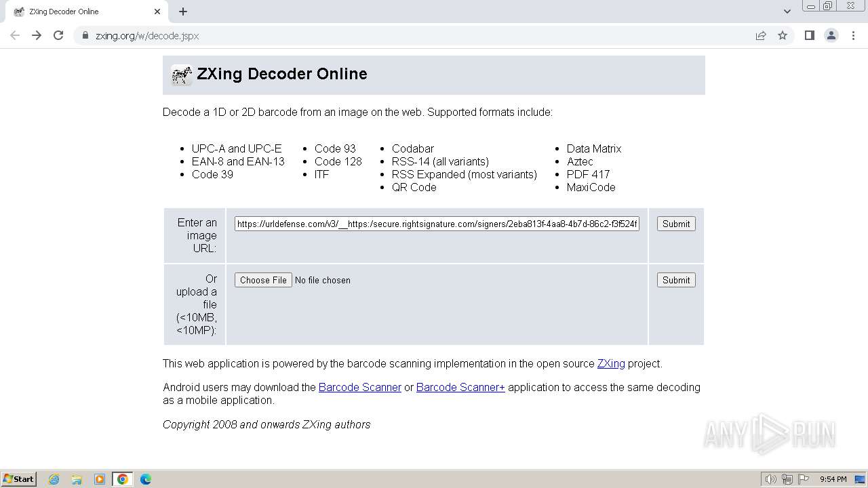Go back with the browser back arrow
The width and height of the screenshot is (868, 488).
point(15,35)
